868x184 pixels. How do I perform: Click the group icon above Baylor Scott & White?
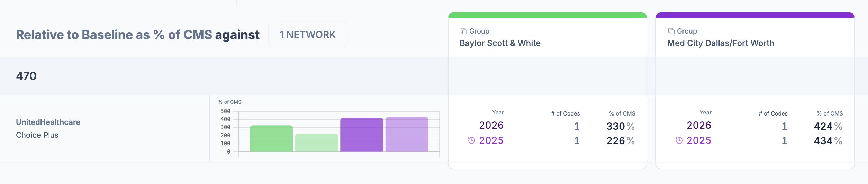click(464, 31)
